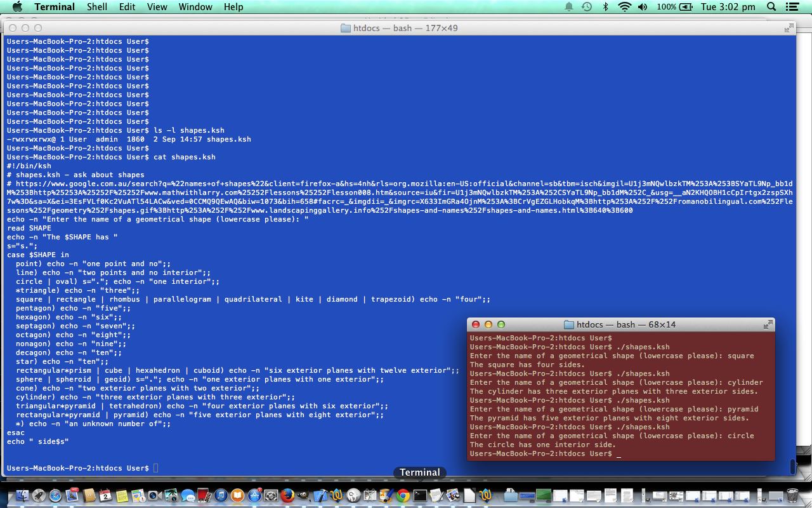Image resolution: width=812 pixels, height=508 pixels.
Task: Open Notification Center from the menu bar
Action: (x=791, y=7)
